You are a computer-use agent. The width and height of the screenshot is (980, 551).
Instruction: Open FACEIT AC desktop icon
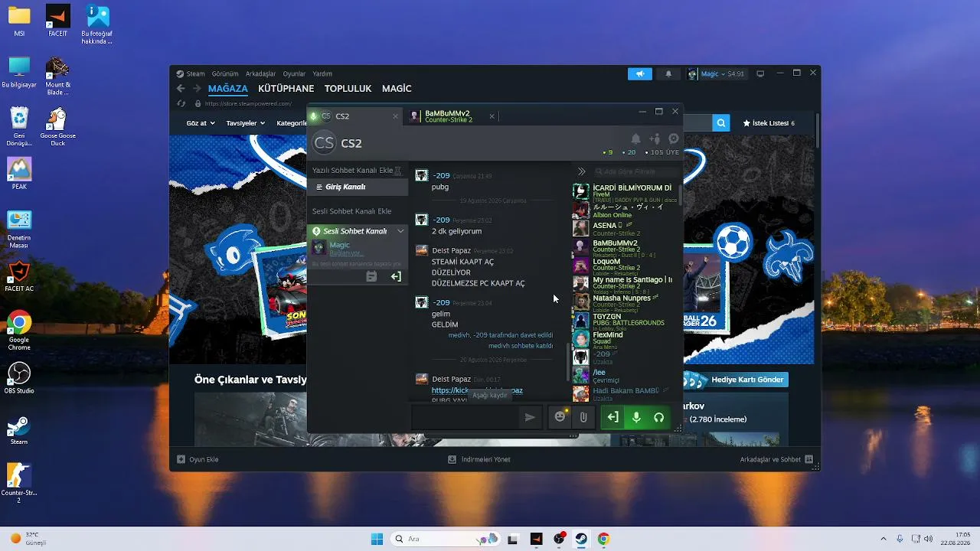click(19, 276)
